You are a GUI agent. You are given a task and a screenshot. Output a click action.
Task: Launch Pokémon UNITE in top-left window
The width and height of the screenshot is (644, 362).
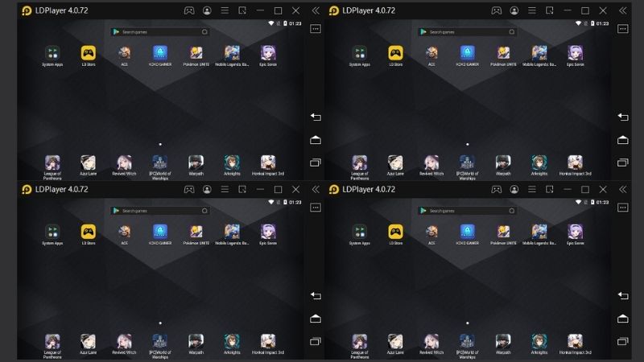(196, 53)
